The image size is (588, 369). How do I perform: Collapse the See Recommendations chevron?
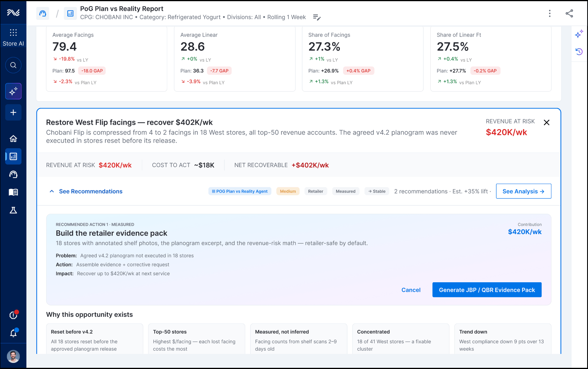[52, 191]
